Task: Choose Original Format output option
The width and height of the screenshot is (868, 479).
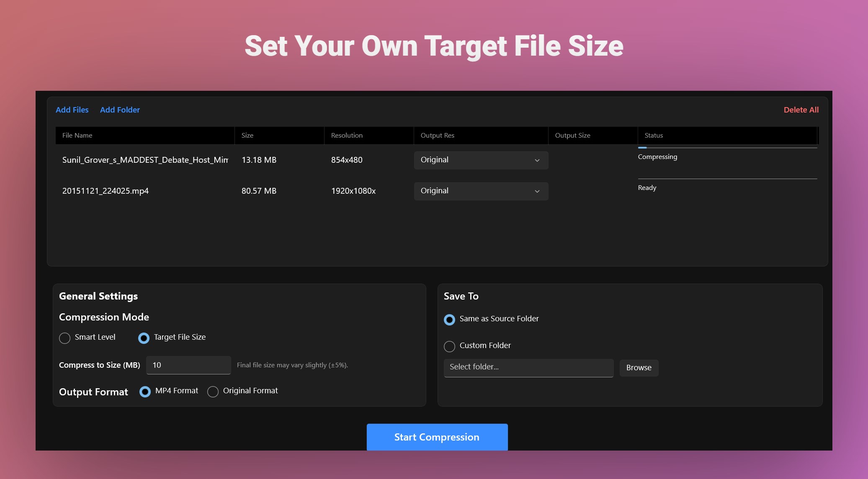Action: (x=213, y=392)
